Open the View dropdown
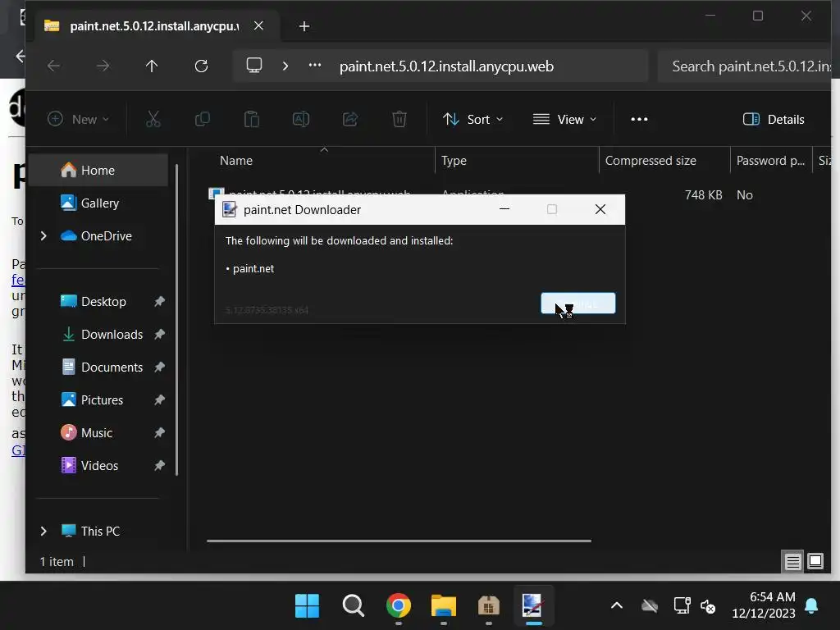The image size is (840, 630). (x=564, y=119)
